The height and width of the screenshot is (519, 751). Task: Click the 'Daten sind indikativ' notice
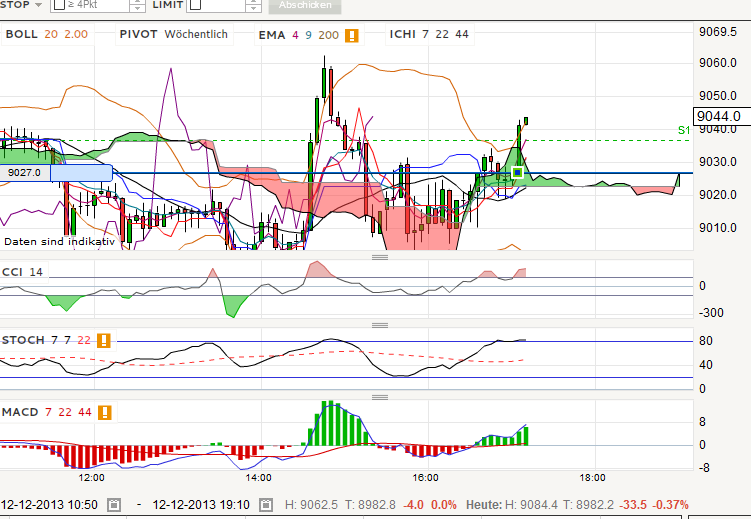(x=59, y=241)
